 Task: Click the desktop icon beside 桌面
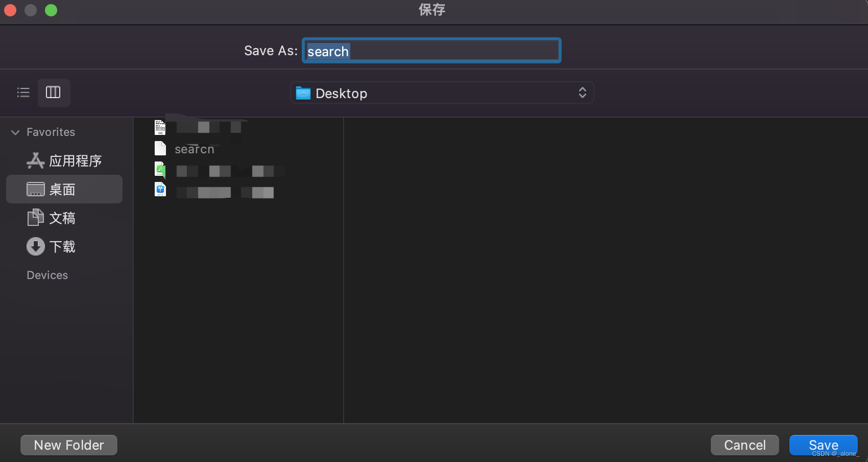pyautogui.click(x=36, y=190)
